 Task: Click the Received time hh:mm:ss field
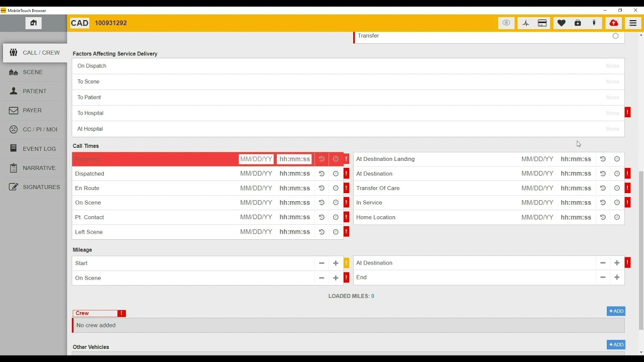pyautogui.click(x=294, y=159)
